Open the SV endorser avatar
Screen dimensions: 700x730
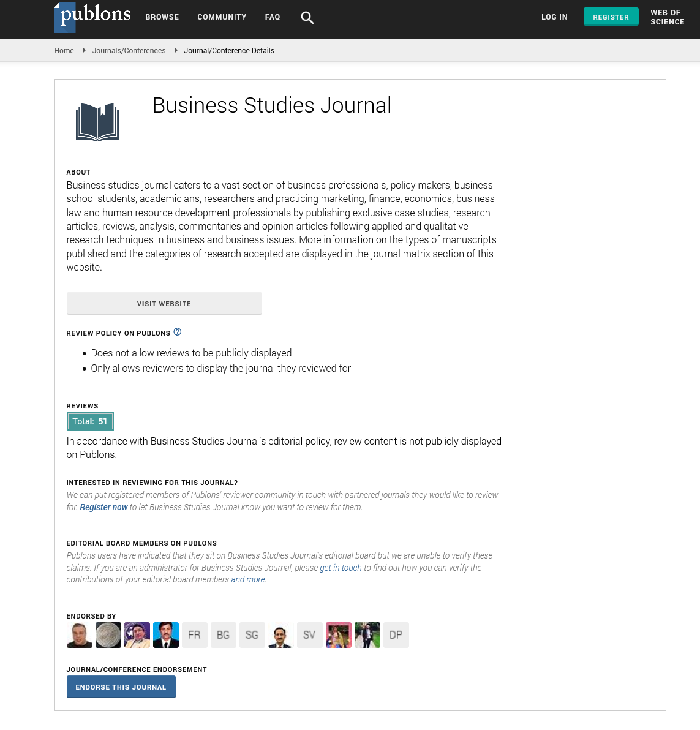pos(309,635)
